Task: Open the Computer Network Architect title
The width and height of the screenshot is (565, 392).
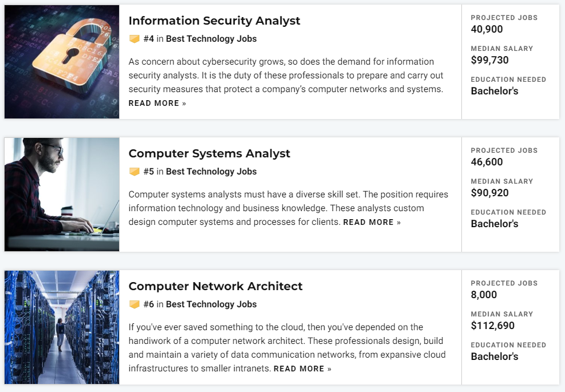Action: [215, 286]
